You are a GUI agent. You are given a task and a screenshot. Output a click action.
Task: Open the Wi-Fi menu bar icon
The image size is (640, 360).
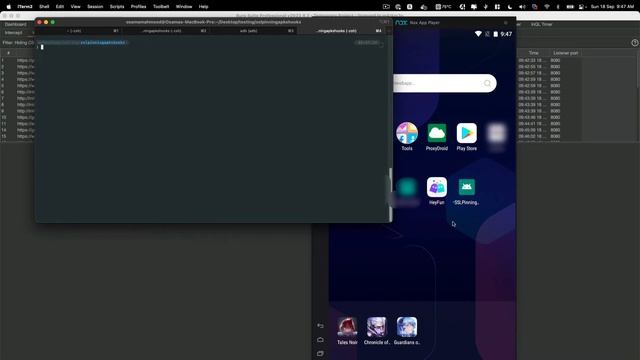(547, 7)
